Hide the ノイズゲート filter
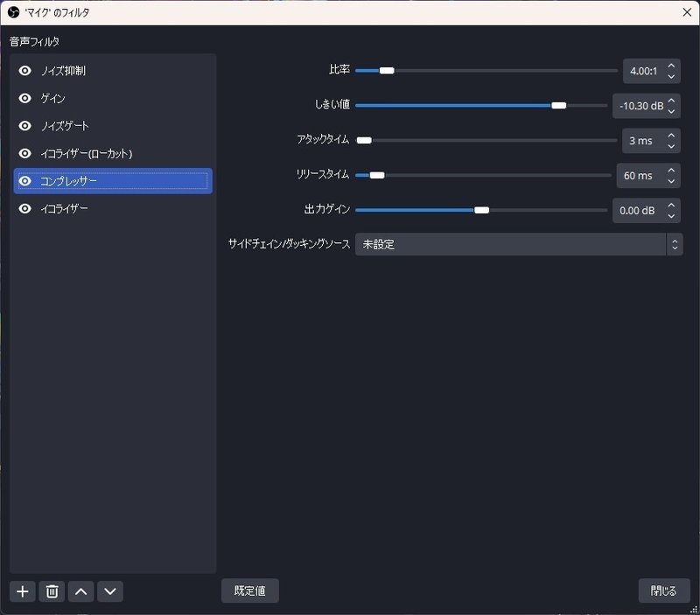Image resolution: width=700 pixels, height=615 pixels. tap(25, 126)
